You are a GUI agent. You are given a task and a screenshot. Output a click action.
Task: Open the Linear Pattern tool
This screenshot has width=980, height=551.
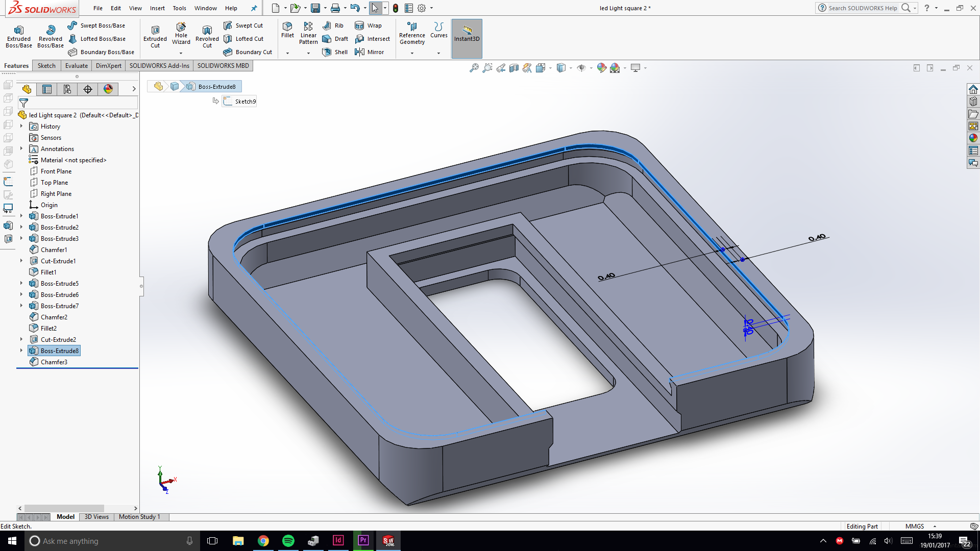(x=308, y=33)
